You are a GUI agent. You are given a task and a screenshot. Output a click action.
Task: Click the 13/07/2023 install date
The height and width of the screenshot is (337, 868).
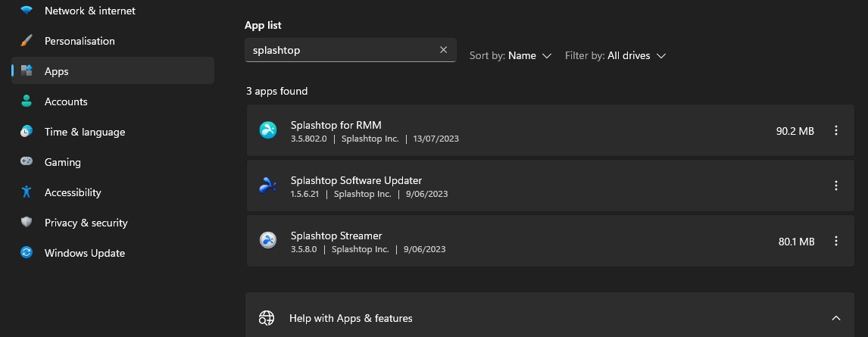coord(436,139)
